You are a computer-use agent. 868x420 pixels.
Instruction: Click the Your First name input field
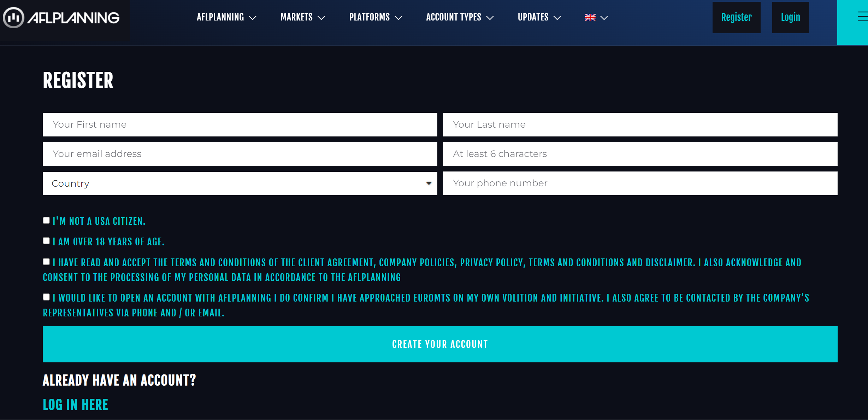pos(240,124)
